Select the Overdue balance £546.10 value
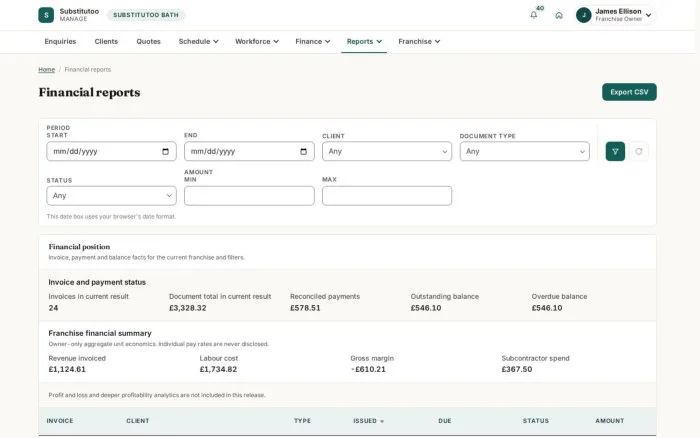This screenshot has width=700, height=438. 547,308
